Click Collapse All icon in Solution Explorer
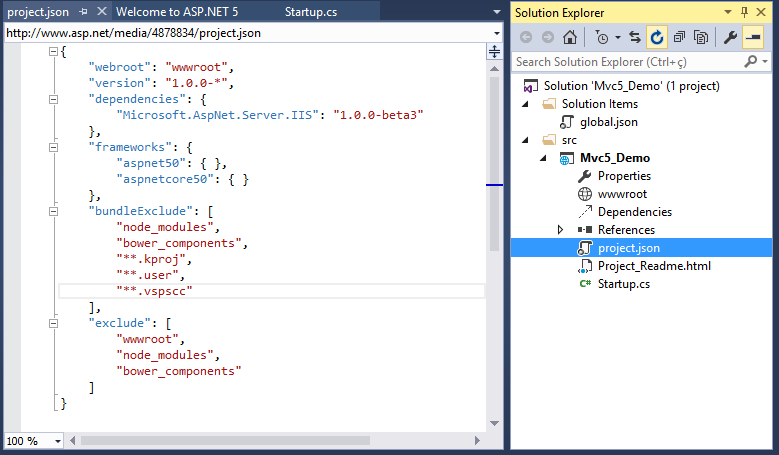This screenshot has width=779, height=455. tap(679, 37)
